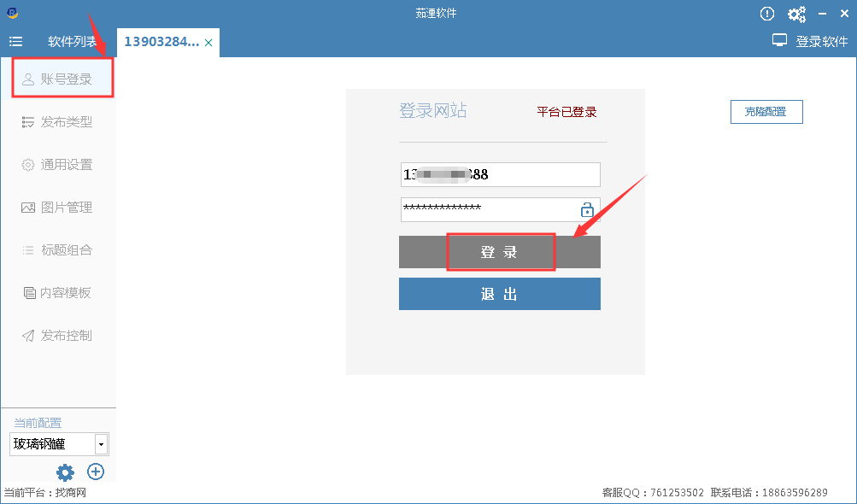Open 图片管理 in the sidebar

(x=65, y=208)
